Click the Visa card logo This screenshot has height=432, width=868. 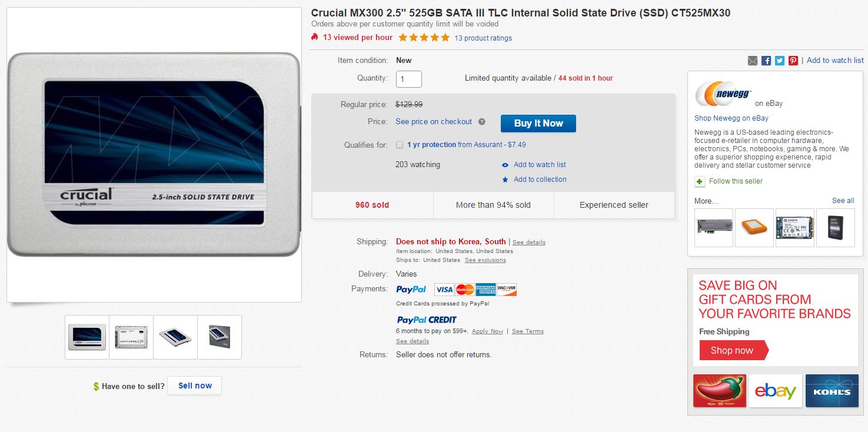(444, 290)
